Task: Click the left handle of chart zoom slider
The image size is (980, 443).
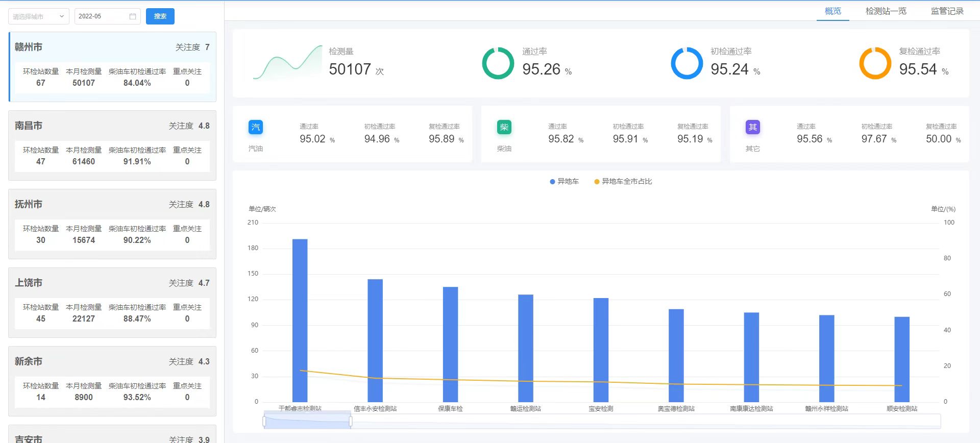Action: point(264,421)
